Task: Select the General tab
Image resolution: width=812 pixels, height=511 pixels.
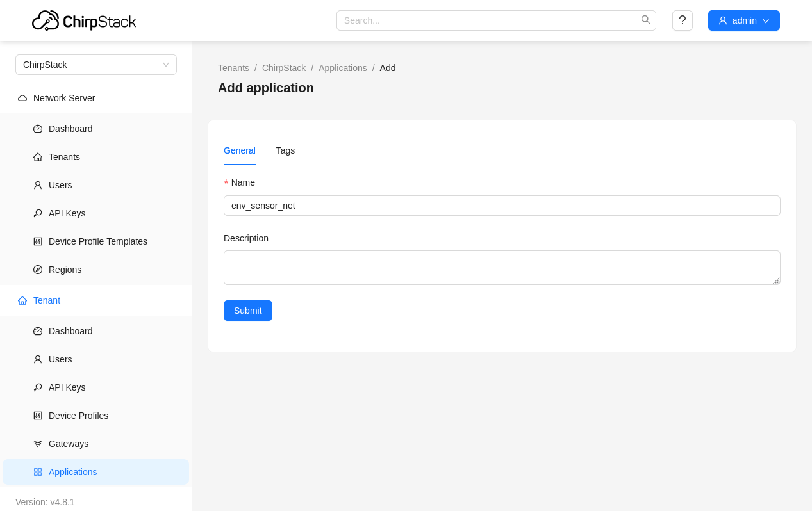Action: (x=240, y=150)
